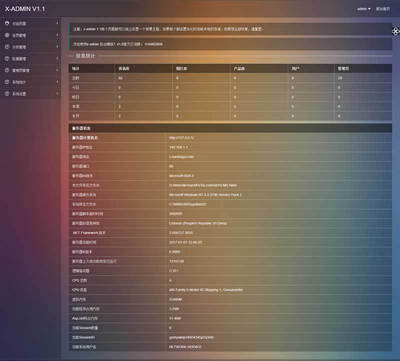This screenshot has height=361, width=400.
Task: Click the second sidebar entry's icon
Action: tap(7, 35)
